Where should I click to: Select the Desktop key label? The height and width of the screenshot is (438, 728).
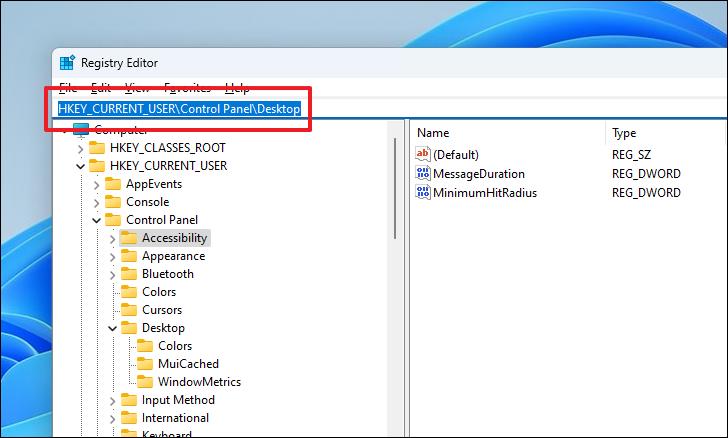(x=163, y=328)
